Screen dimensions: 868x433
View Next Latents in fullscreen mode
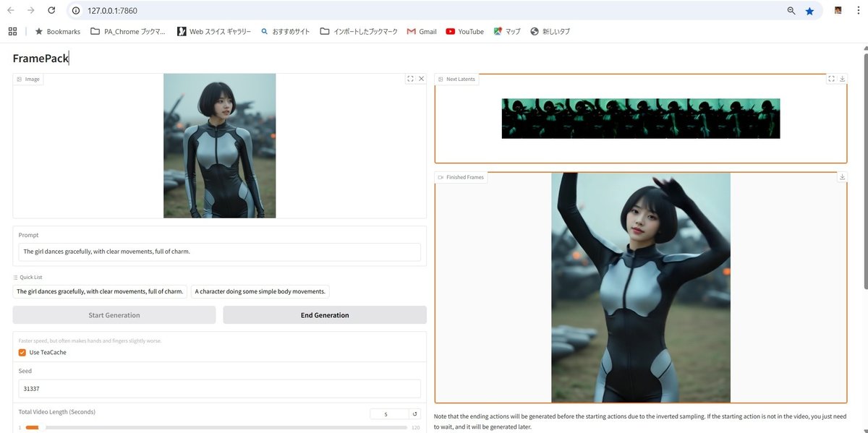pos(831,79)
